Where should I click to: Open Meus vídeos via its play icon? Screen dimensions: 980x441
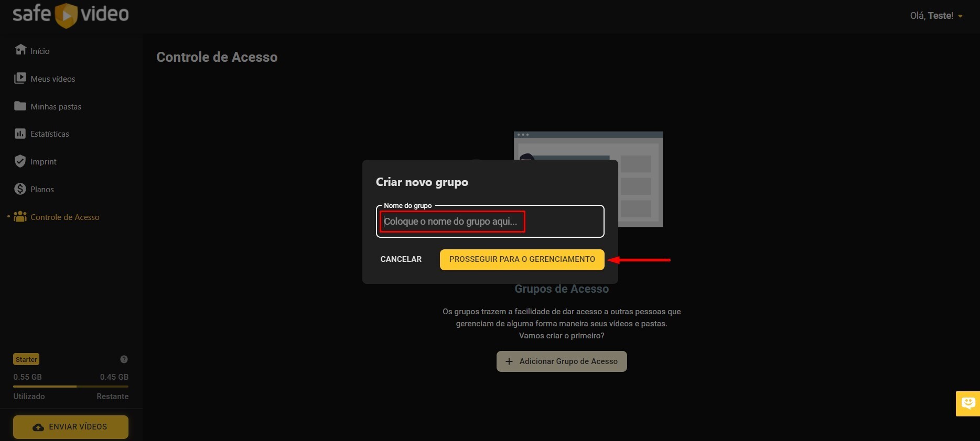[x=20, y=78]
